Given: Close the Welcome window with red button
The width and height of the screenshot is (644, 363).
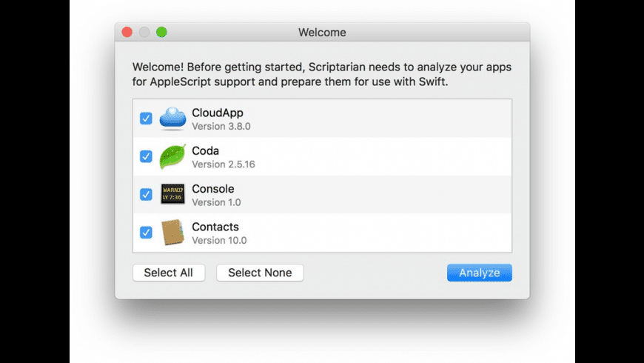Looking at the screenshot, I should [x=127, y=32].
